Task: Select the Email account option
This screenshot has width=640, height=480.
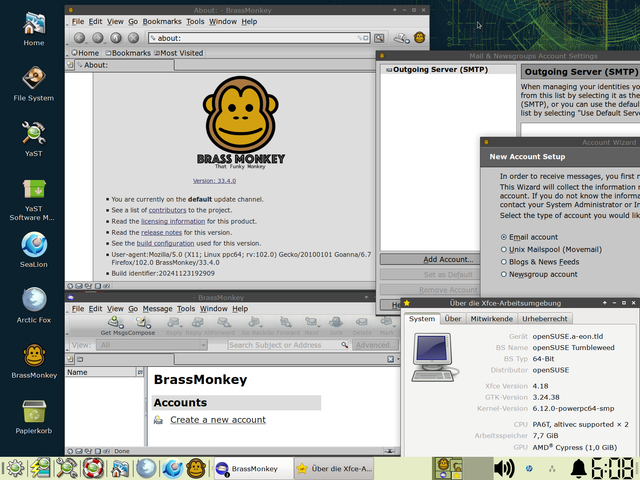Action: (529, 237)
